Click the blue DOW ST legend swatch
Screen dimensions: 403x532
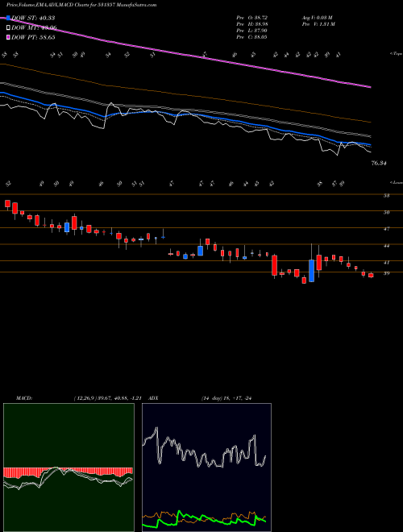click(x=8, y=18)
